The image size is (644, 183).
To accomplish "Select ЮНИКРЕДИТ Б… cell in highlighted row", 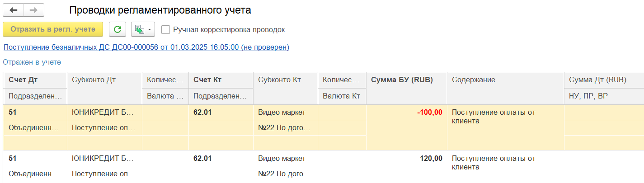I will [x=105, y=113].
